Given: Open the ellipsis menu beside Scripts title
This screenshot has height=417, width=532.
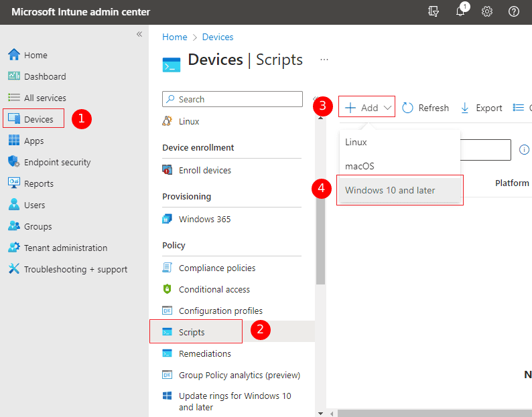Looking at the screenshot, I should 324,60.
